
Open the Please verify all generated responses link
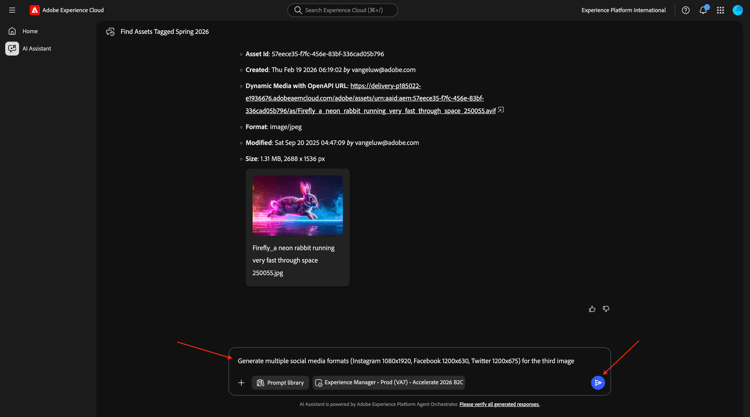coord(499,405)
